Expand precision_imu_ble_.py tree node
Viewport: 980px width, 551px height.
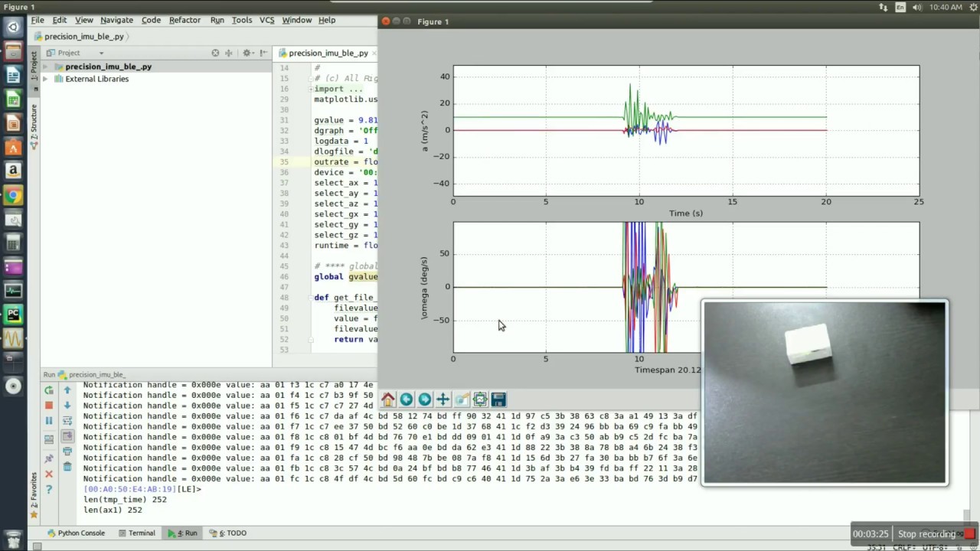point(45,67)
